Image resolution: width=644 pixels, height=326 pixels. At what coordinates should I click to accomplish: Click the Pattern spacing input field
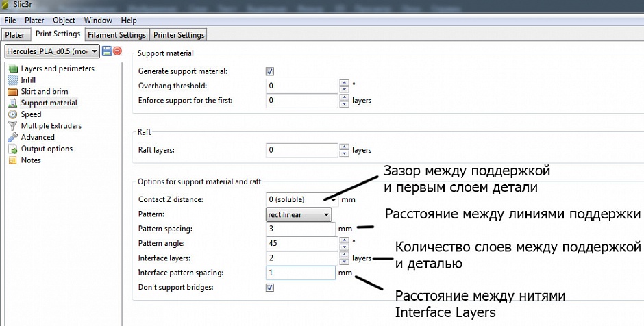tap(301, 229)
